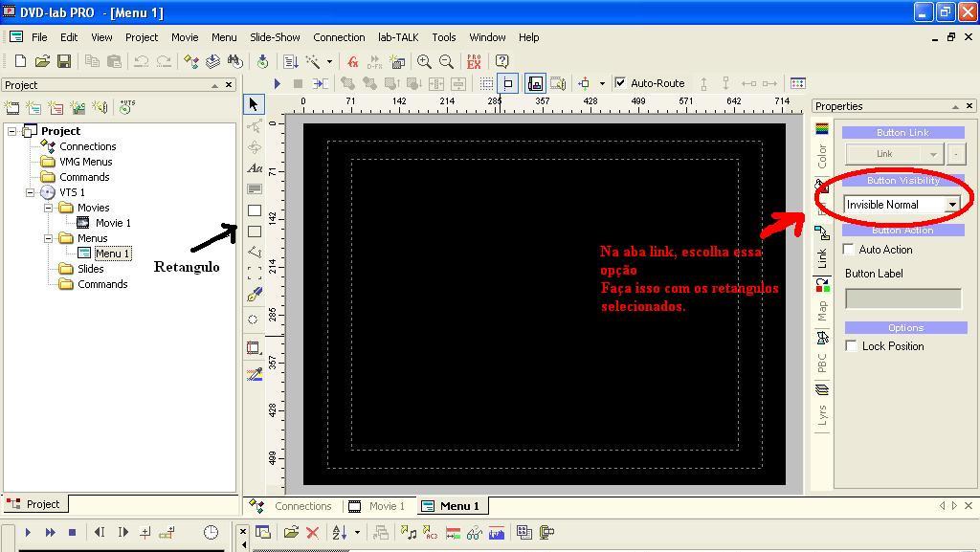Click the magic wand wizard icon
This screenshot has width=980, height=552.
click(x=313, y=61)
